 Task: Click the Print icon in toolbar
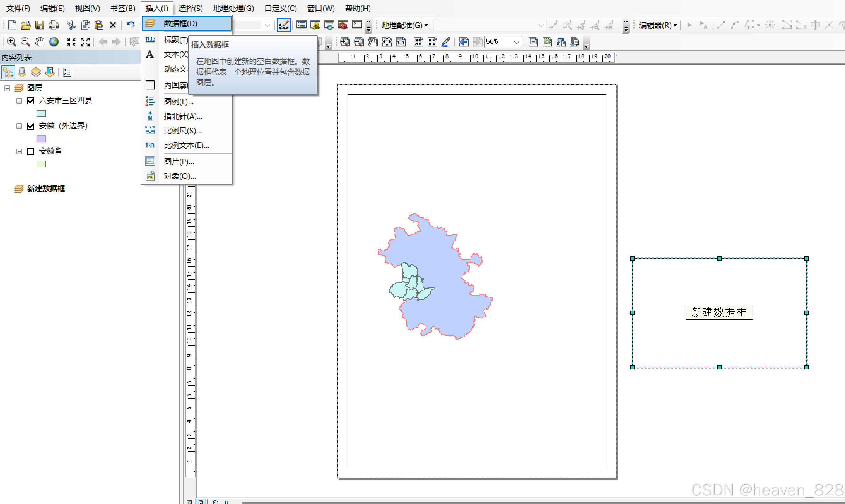click(53, 25)
